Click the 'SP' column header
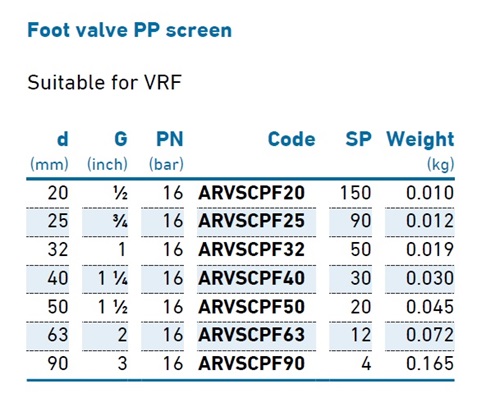Viewport: 500px width, 416px height. click(x=358, y=139)
